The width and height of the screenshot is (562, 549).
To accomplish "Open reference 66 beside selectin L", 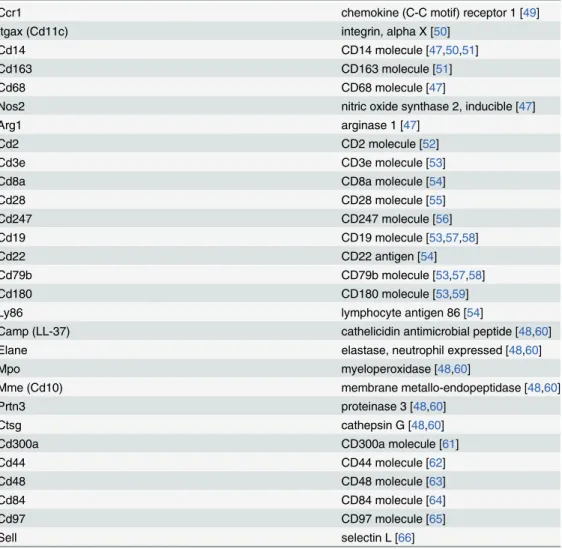I will coord(405,538).
